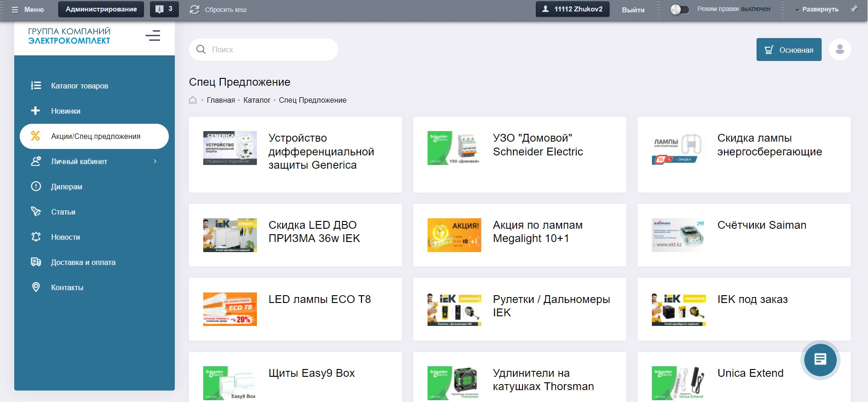Open LED лампы ECO T8 thumbnail
Image resolution: width=868 pixels, height=402 pixels.
coord(230,309)
